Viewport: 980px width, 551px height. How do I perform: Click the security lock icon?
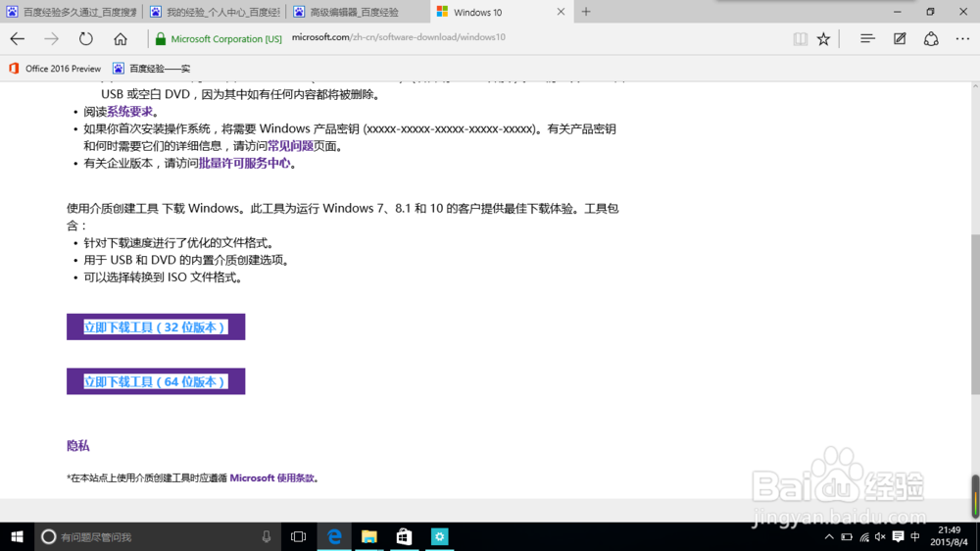click(x=161, y=39)
